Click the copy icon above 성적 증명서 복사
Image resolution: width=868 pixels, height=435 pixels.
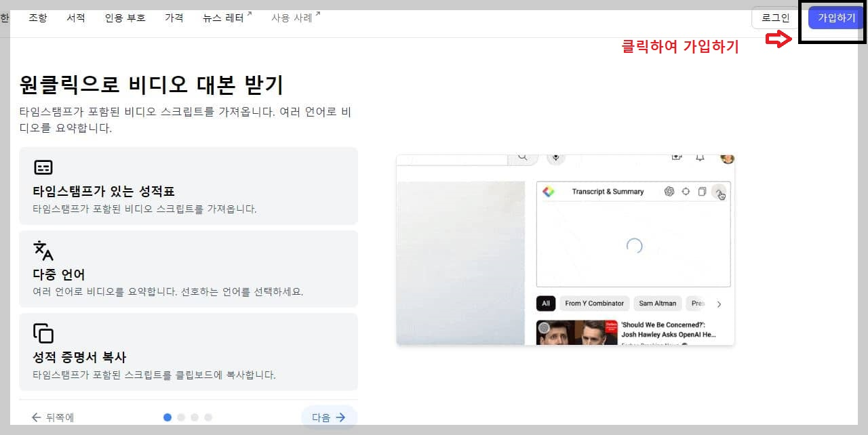[x=43, y=333]
